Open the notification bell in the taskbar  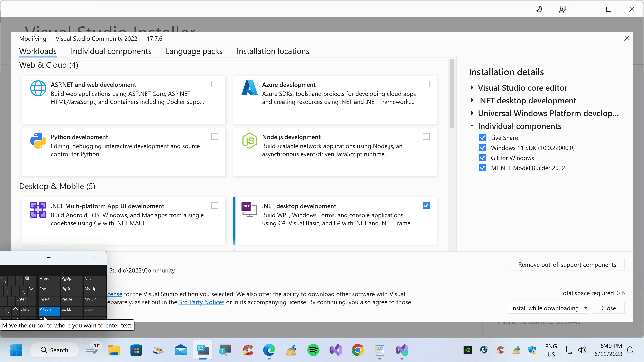point(630,350)
